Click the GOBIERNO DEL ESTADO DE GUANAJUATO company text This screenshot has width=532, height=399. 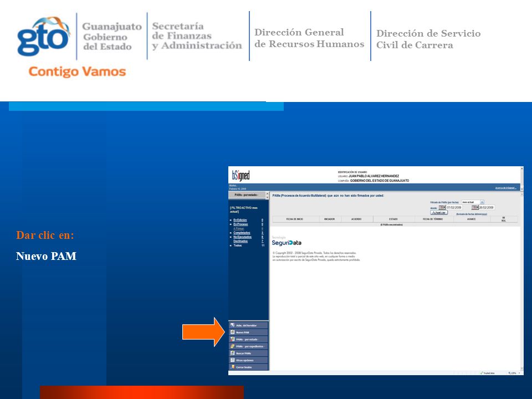(x=379, y=181)
